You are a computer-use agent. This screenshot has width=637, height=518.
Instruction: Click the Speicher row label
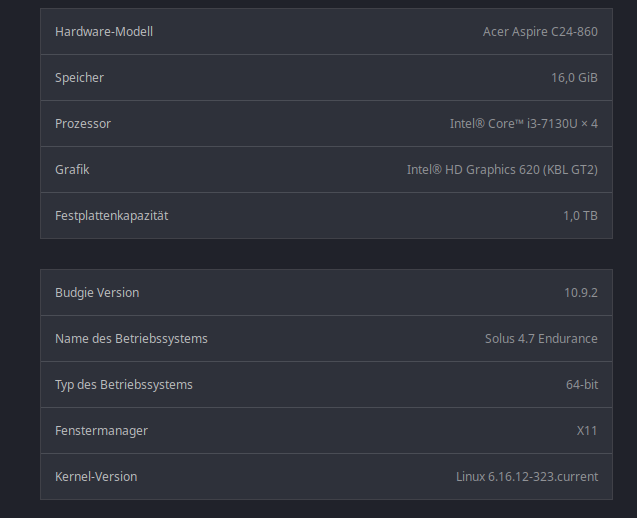(80, 78)
